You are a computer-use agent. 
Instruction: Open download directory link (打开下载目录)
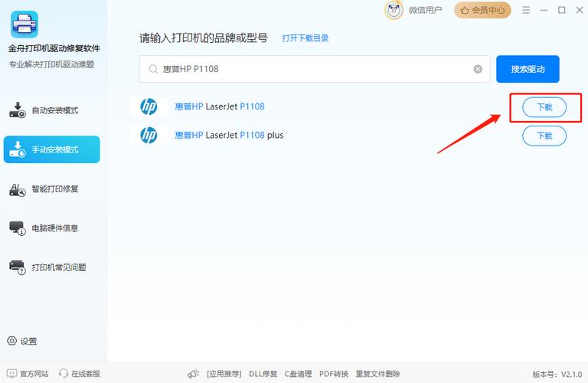click(305, 38)
